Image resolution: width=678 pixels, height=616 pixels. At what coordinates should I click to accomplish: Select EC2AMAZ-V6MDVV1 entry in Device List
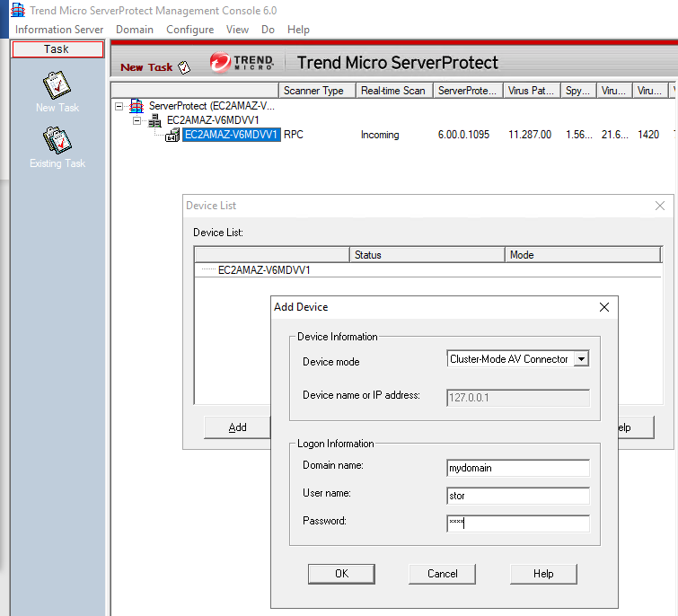pos(264,270)
